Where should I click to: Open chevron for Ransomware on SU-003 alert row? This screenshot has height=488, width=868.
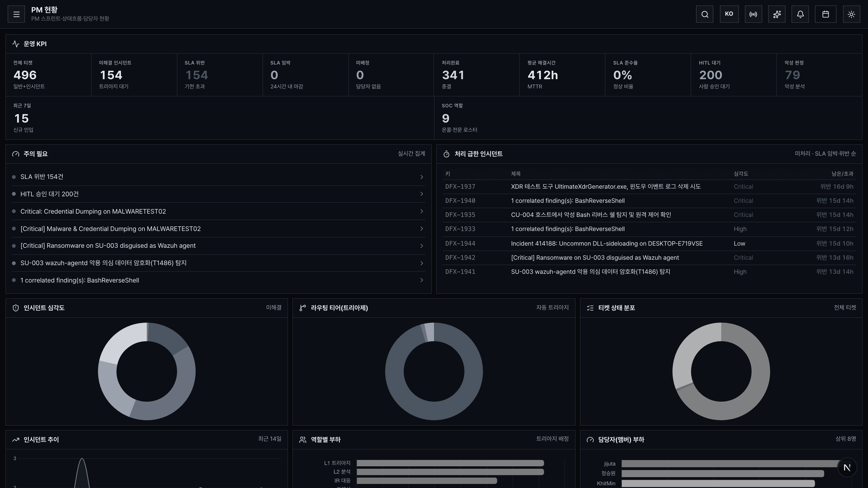pyautogui.click(x=422, y=246)
